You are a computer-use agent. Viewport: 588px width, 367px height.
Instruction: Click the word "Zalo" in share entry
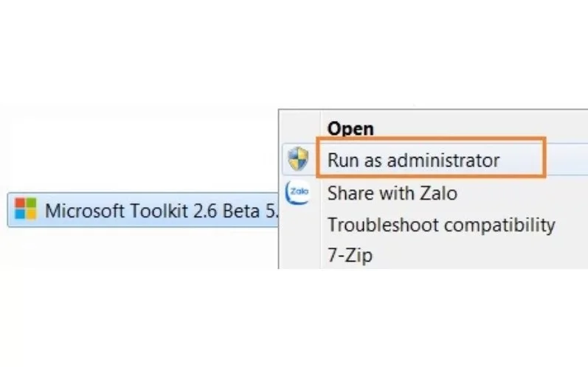click(x=438, y=193)
